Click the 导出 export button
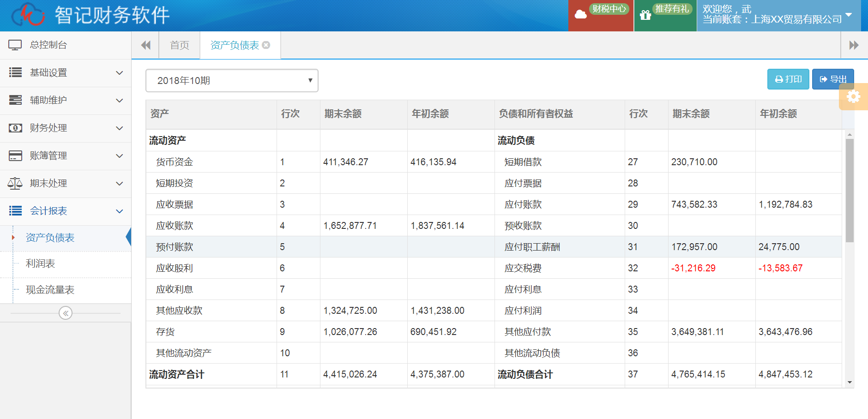Screen dimensions: 868x419 coord(833,79)
